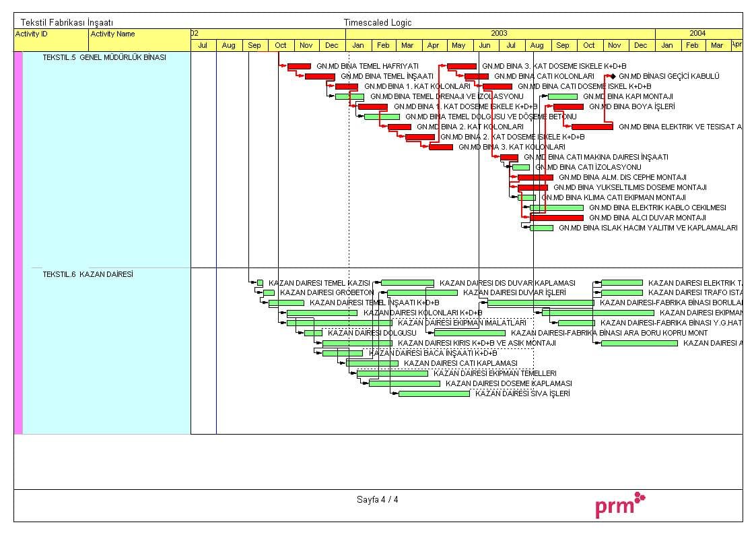Image resolution: width=756 pixels, height=535 pixels.
Task: Select the KAZAN DAIRESI TEMEL KAZISI small green bar
Action: click(x=260, y=282)
